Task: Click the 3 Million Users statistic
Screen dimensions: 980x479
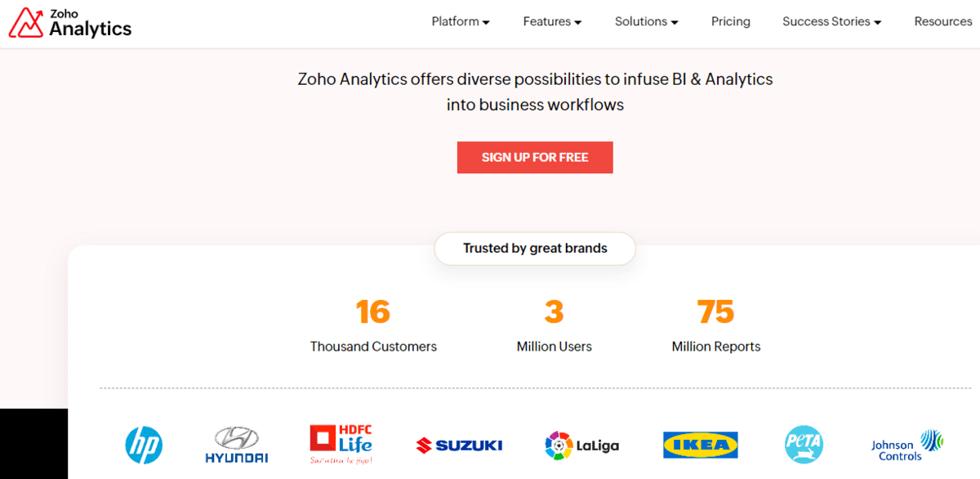Action: coord(555,325)
